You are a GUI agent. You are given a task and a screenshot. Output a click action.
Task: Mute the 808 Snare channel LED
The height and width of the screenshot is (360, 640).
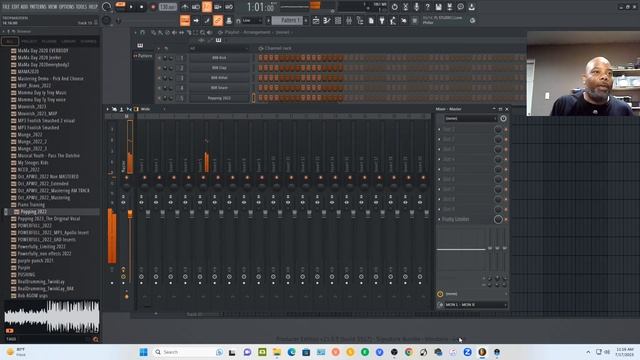click(x=159, y=88)
